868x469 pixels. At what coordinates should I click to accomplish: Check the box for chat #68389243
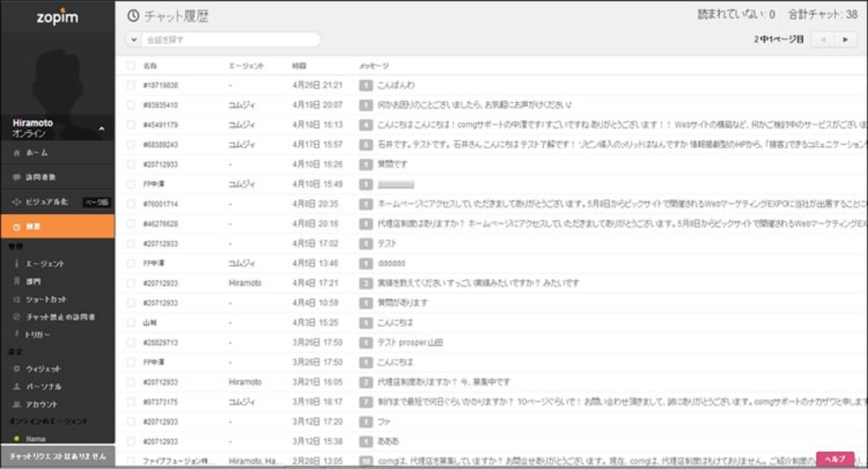(131, 145)
